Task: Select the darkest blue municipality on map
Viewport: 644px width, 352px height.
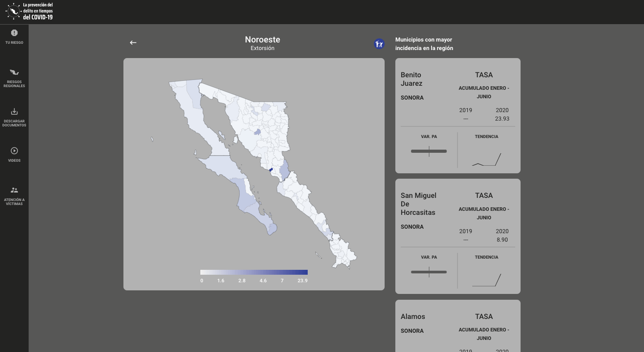Action: click(x=271, y=169)
